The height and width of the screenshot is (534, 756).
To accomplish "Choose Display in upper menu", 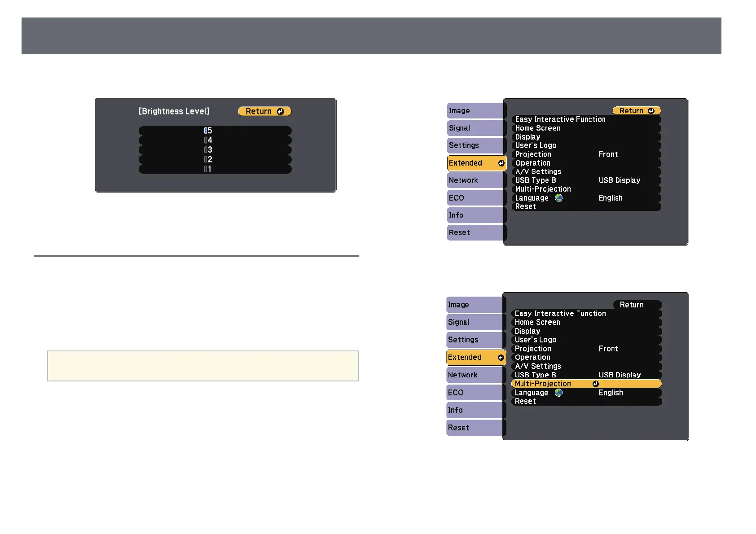I will coord(586,137).
